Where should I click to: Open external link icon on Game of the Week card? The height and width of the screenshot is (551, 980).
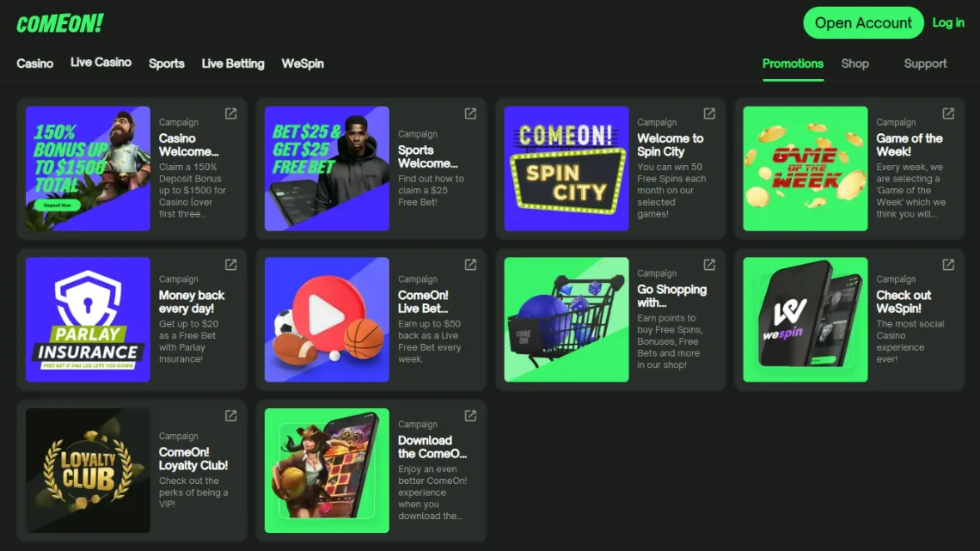948,113
